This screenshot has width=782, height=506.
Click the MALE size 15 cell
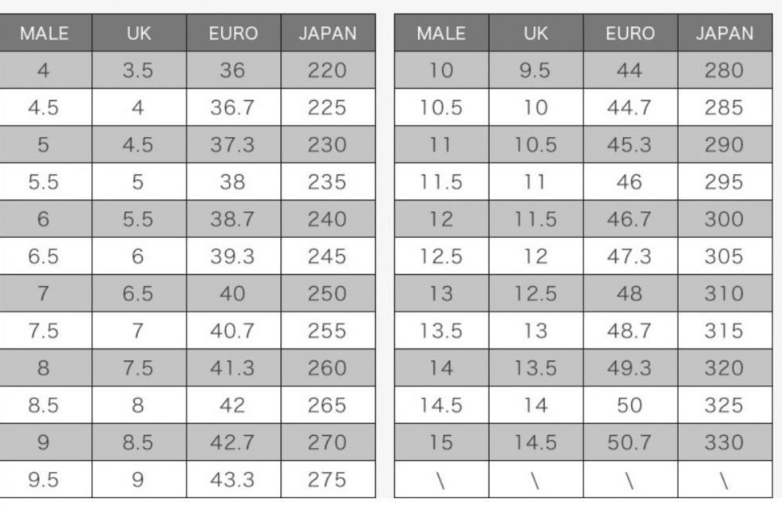point(441,443)
